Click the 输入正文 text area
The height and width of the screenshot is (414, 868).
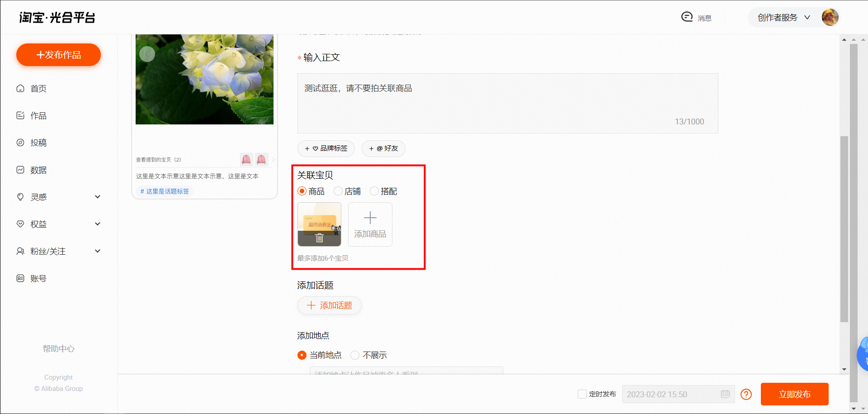coord(508,103)
